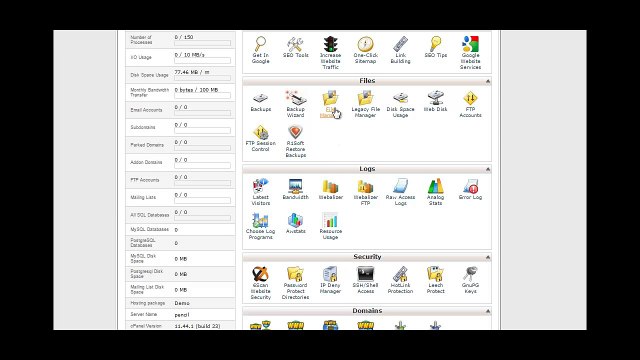This screenshot has width=640, height=360.
Task: Open Webalizer stats
Action: pyautogui.click(x=330, y=189)
